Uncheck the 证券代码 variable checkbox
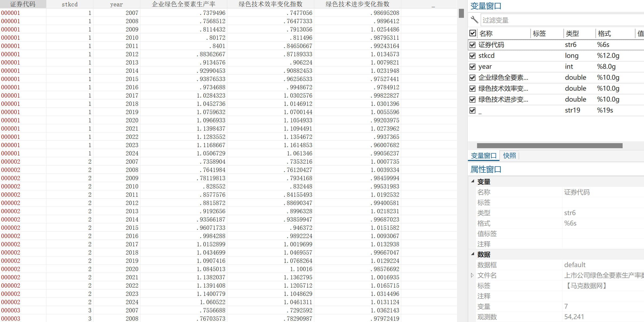This screenshot has width=644, height=322. [x=472, y=45]
